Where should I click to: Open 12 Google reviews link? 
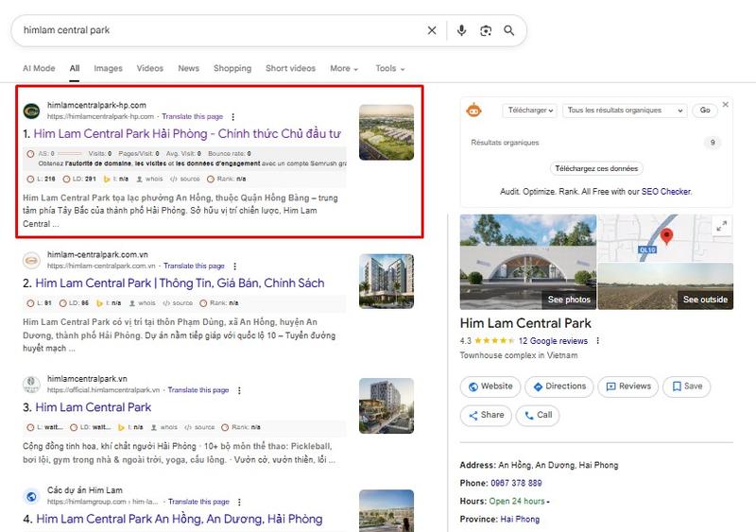pos(553,341)
